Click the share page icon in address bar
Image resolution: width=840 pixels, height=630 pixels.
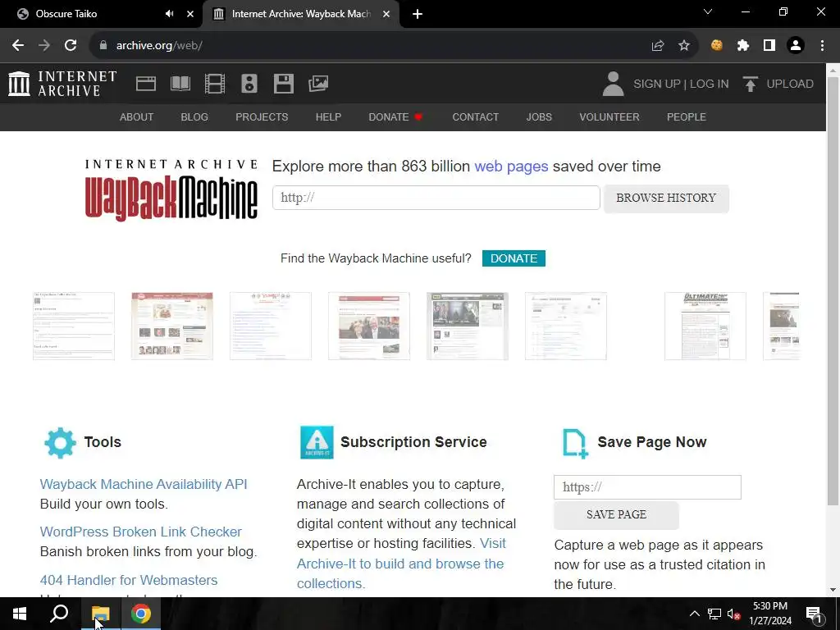pyautogui.click(x=658, y=46)
